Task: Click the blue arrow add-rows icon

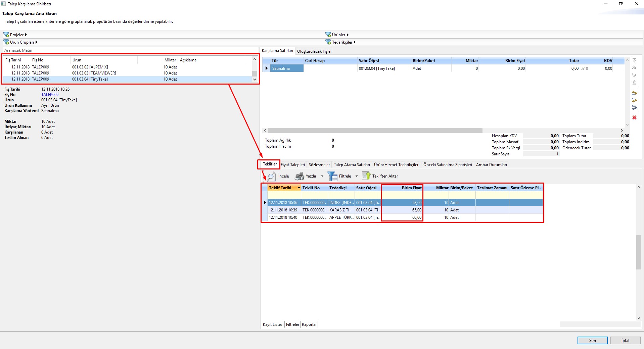Action: (x=634, y=108)
